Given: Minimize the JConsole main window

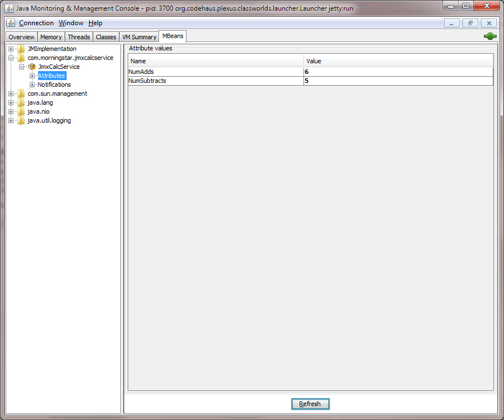Looking at the screenshot, I should point(451,6).
